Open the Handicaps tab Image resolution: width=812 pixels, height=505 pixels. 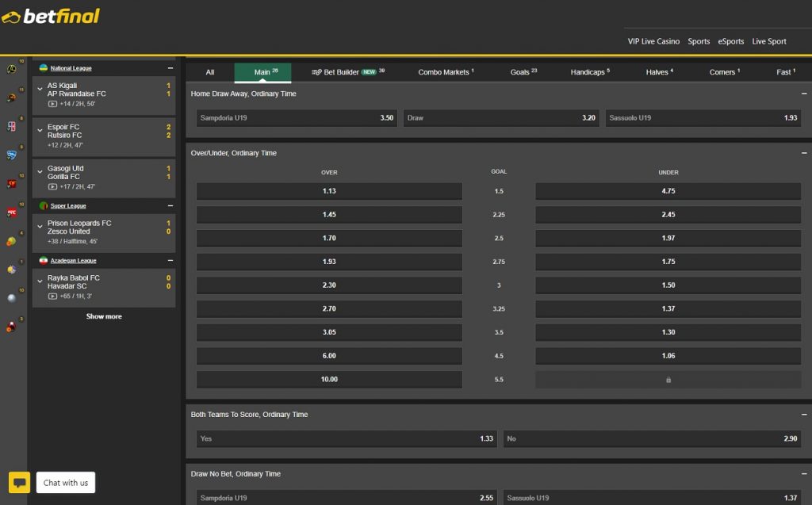point(590,72)
